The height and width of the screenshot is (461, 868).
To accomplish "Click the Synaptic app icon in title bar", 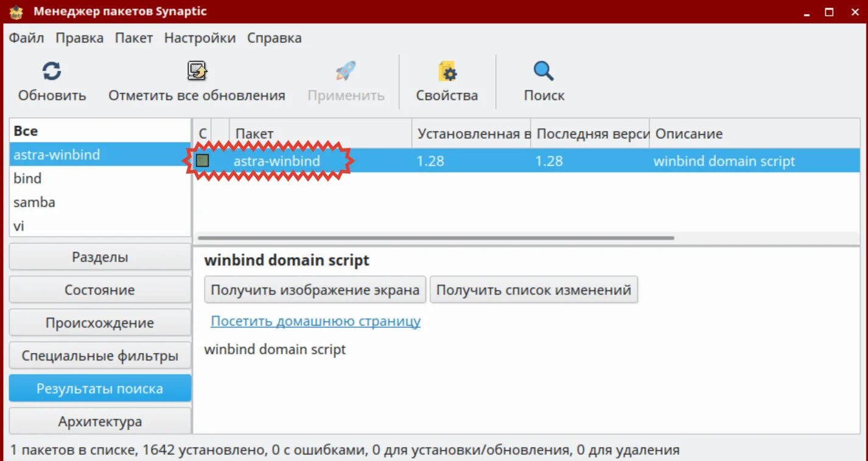I will (x=16, y=12).
